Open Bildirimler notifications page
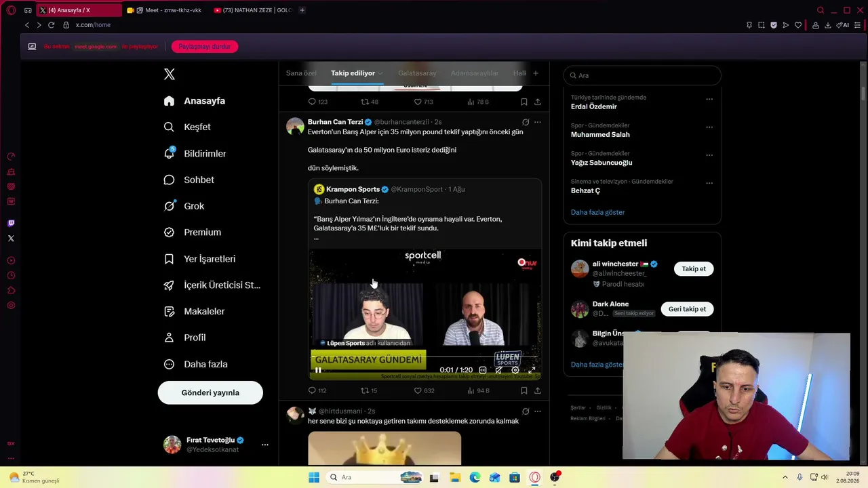Screen dimensions: 868x488 point(195,153)
